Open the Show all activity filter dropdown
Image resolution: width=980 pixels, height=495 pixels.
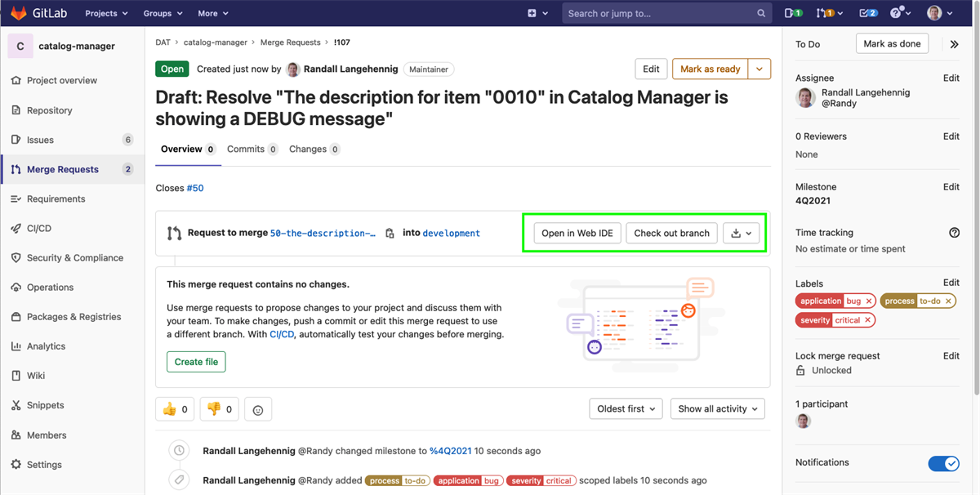tap(717, 408)
